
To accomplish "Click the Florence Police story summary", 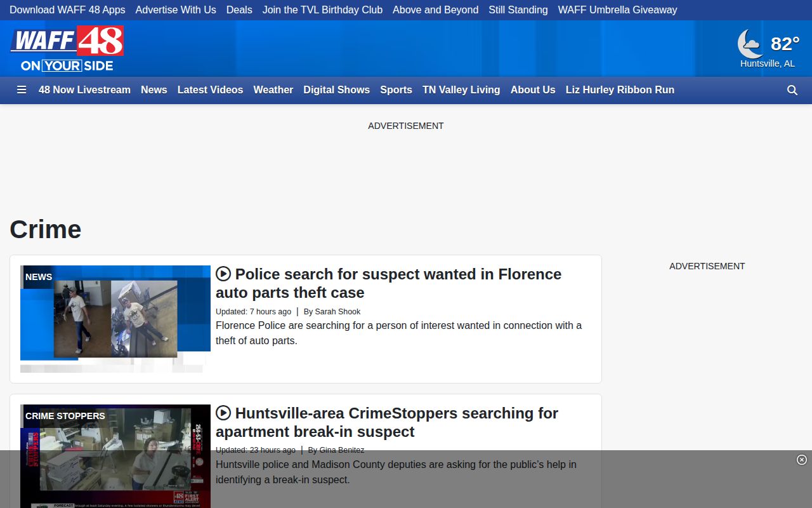I will (398, 333).
